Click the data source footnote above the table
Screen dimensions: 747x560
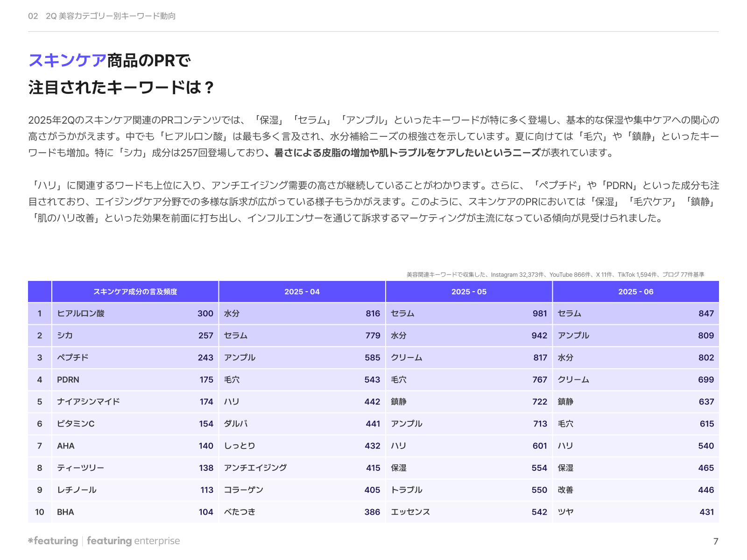coord(555,275)
